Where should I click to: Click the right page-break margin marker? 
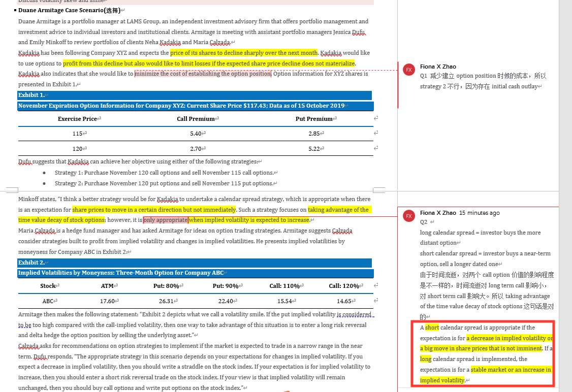pos(379,190)
